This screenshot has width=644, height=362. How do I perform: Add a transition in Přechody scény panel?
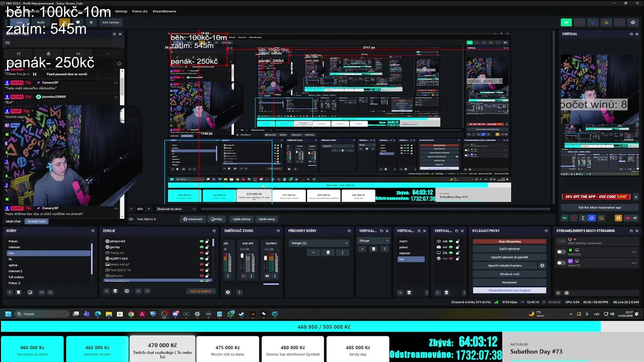(313, 252)
